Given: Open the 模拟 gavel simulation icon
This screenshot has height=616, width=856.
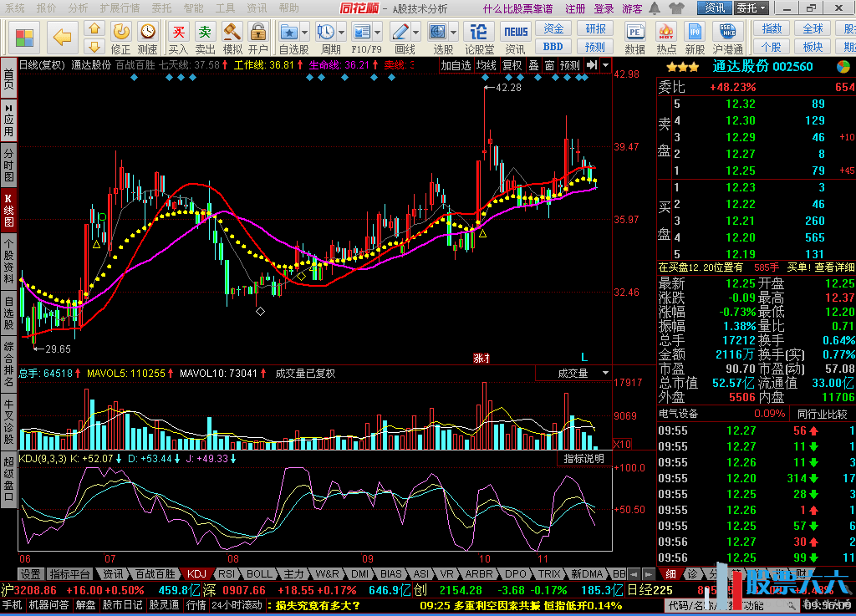Looking at the screenshot, I should tap(232, 32).
